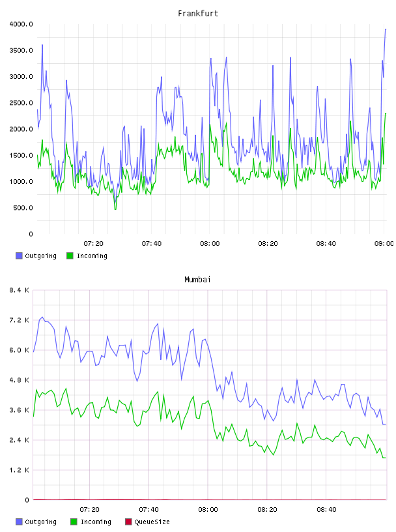Click the 07:40 time label in Mumbai chart

click(x=148, y=510)
